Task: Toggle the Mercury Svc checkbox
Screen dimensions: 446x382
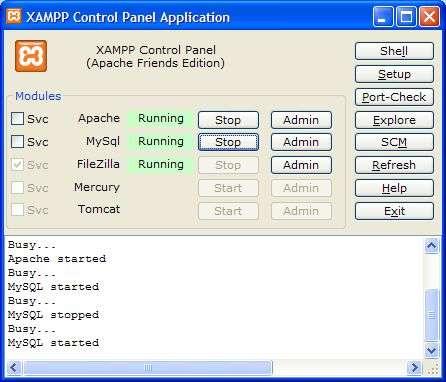Action: pyautogui.click(x=17, y=188)
